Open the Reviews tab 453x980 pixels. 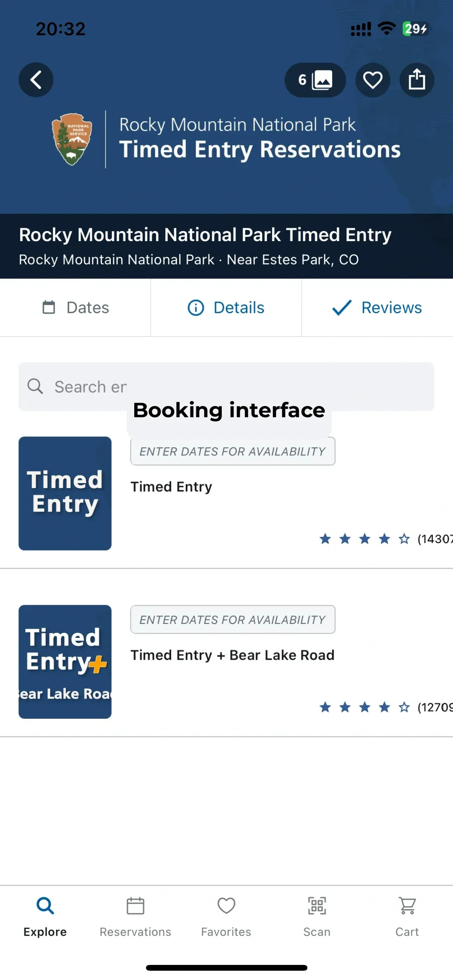coord(377,307)
